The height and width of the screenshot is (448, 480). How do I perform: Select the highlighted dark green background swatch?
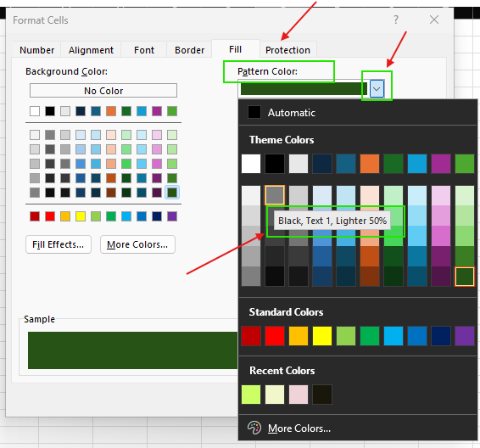[x=172, y=193]
